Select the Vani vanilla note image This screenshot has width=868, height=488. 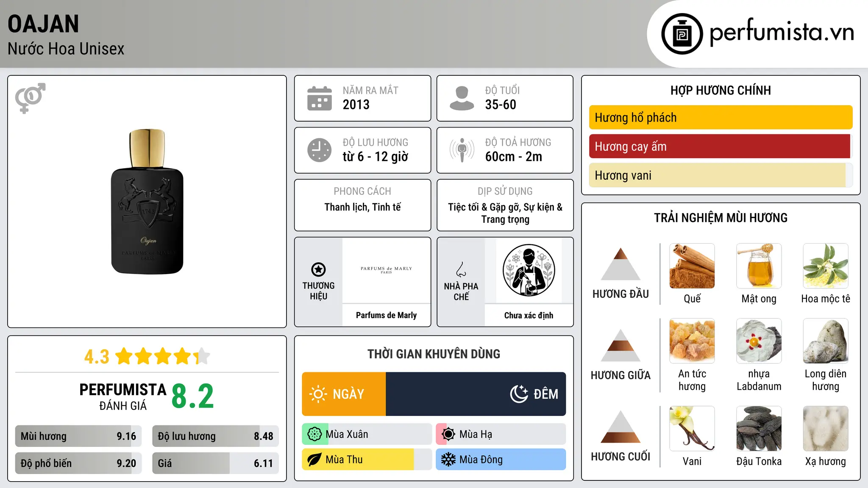(692, 429)
